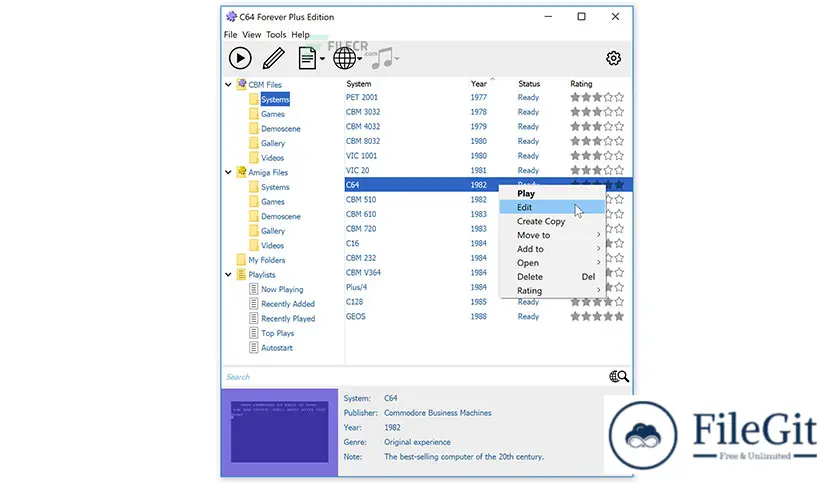Click the globe web toolbar icon
Image resolution: width=836 pixels, height=484 pixels.
point(344,58)
